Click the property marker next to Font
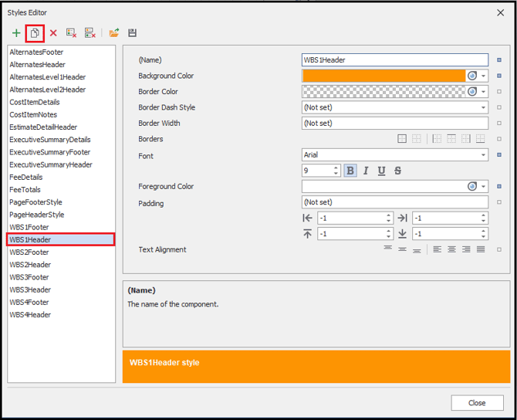The image size is (517, 420). [499, 154]
